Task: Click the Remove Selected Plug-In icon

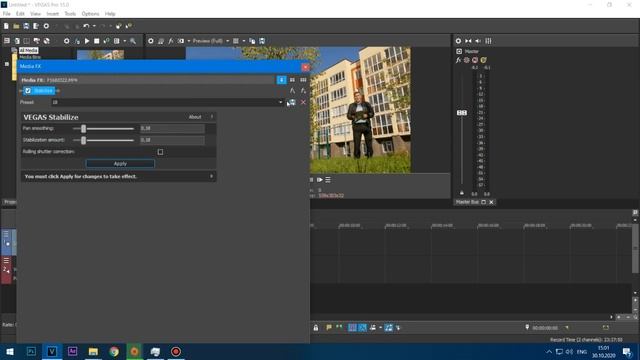Action: (x=303, y=91)
